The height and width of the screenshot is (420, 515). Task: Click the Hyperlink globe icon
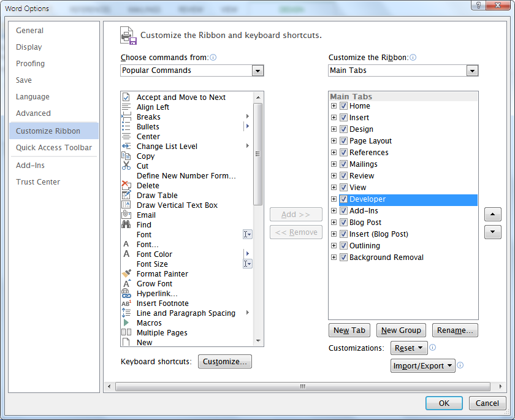click(x=126, y=293)
